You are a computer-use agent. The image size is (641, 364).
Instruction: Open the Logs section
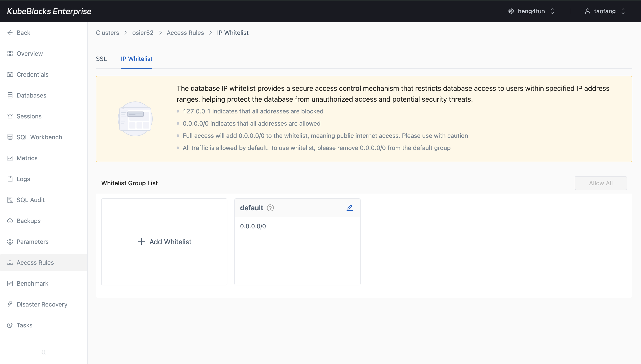pyautogui.click(x=23, y=179)
